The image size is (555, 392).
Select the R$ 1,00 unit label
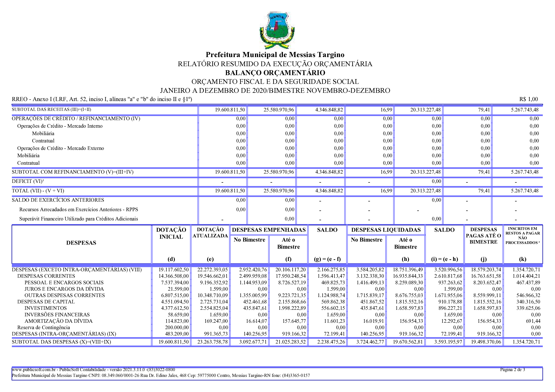click(528, 99)
